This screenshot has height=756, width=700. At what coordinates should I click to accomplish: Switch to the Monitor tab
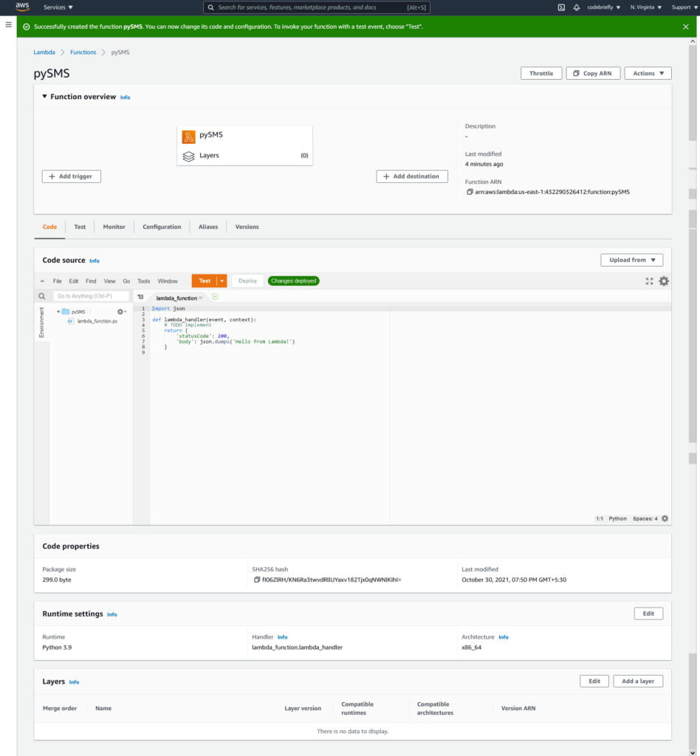tap(114, 227)
